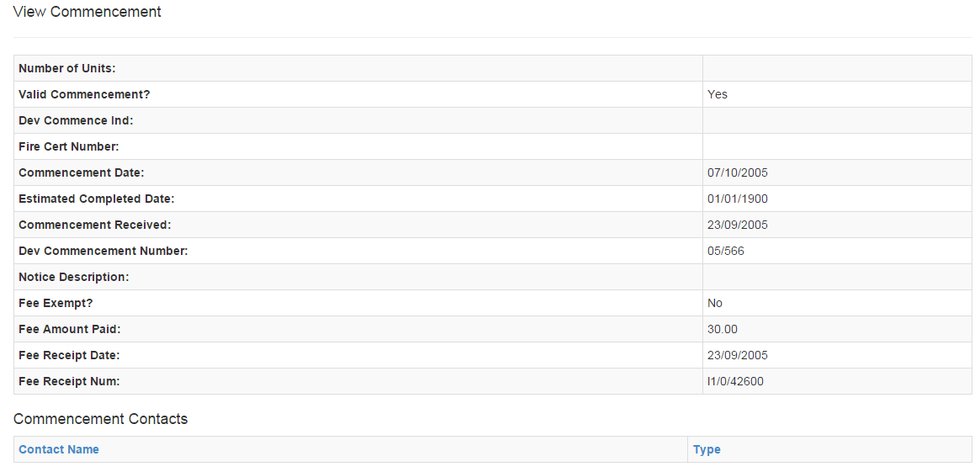This screenshot has height=472, width=980.
Task: Click the Dev Commence Ind label
Action: (77, 120)
